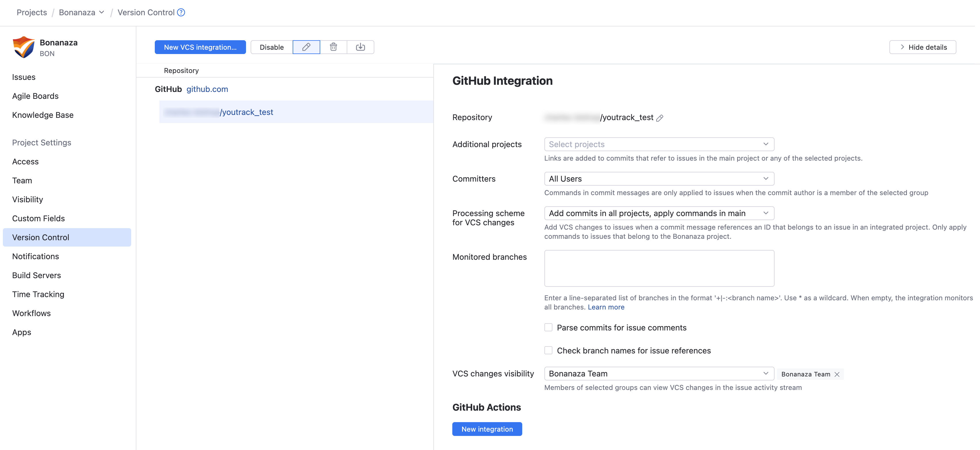Check branch names for issue references
The height and width of the screenshot is (450, 980).
click(x=548, y=350)
